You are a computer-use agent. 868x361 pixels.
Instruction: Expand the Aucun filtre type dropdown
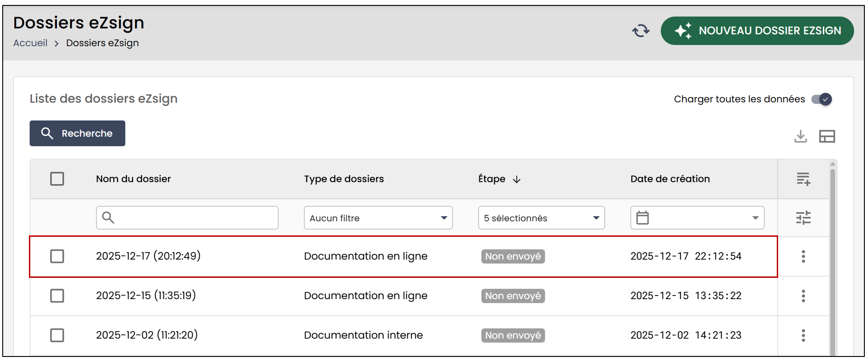(x=378, y=218)
